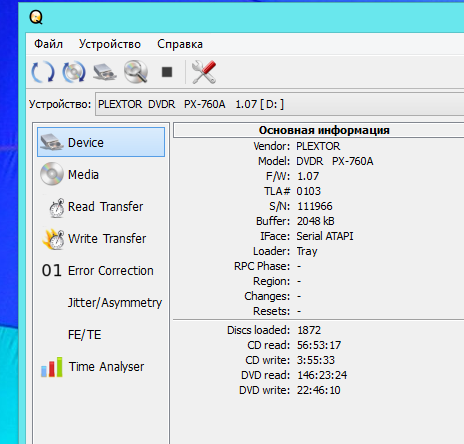Start disc scan with magnifier icon
The image size is (464, 444).
[x=136, y=71]
